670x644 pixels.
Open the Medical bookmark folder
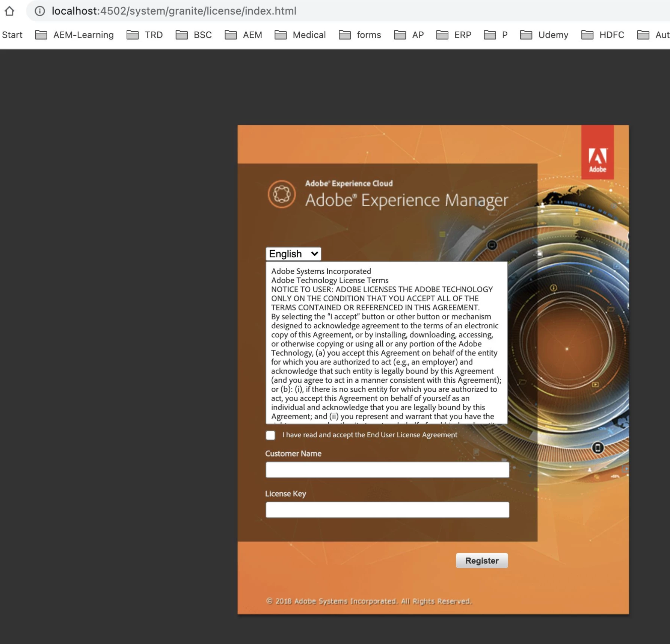300,35
